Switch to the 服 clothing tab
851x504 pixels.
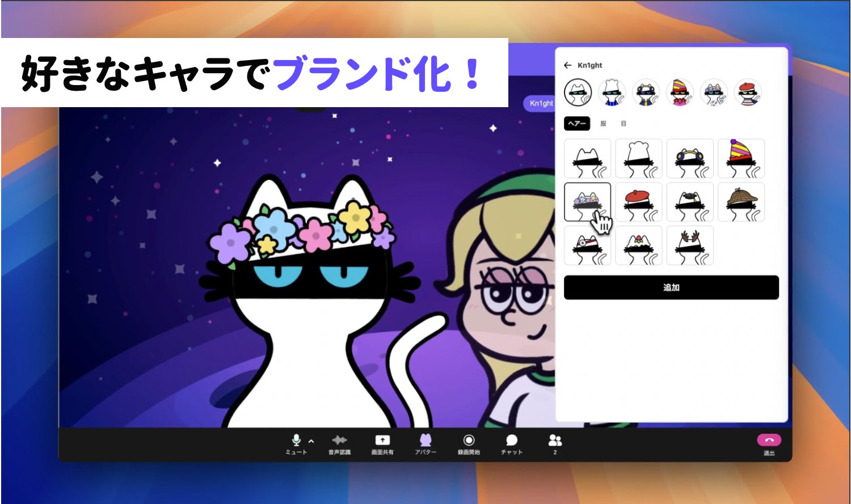603,124
